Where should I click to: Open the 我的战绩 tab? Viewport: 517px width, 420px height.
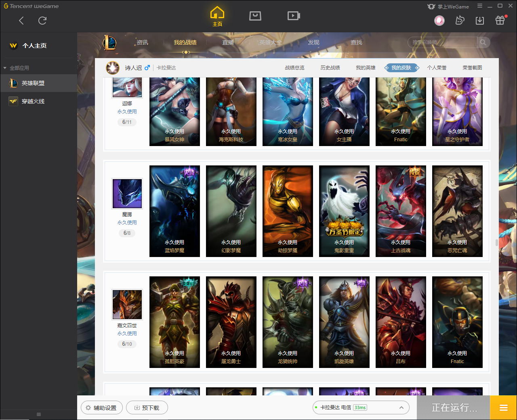point(185,42)
